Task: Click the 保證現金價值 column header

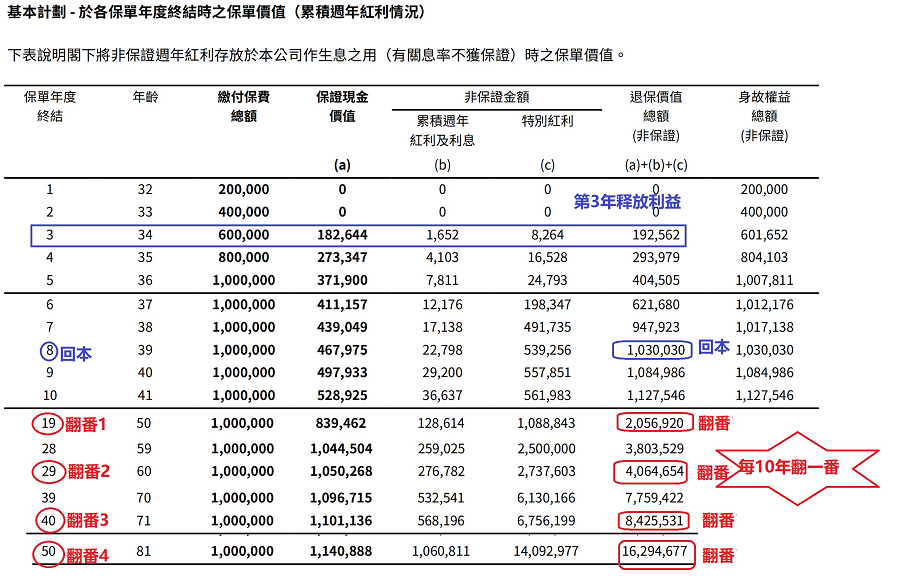Action: pos(342,107)
